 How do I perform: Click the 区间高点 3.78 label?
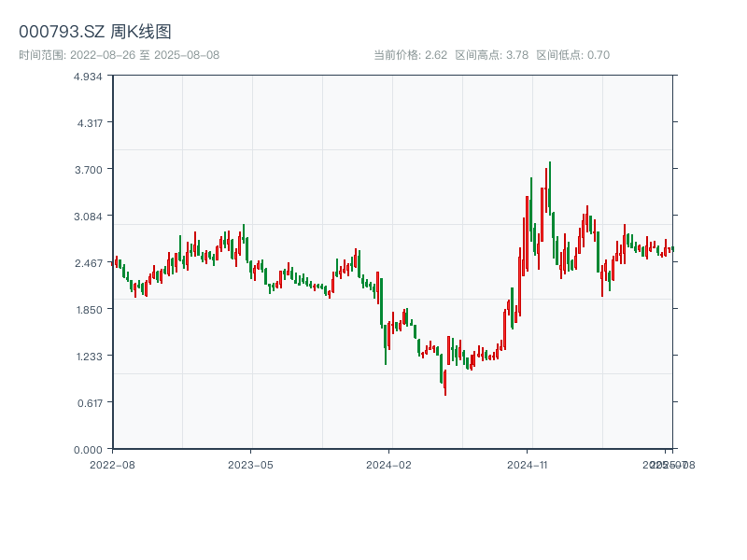point(491,55)
